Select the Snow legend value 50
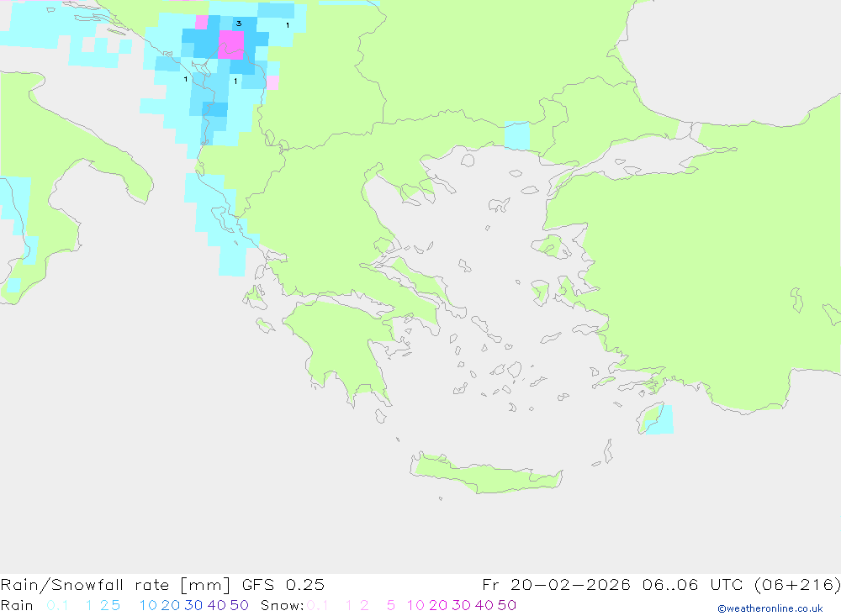This screenshot has width=841, height=616. point(507,605)
